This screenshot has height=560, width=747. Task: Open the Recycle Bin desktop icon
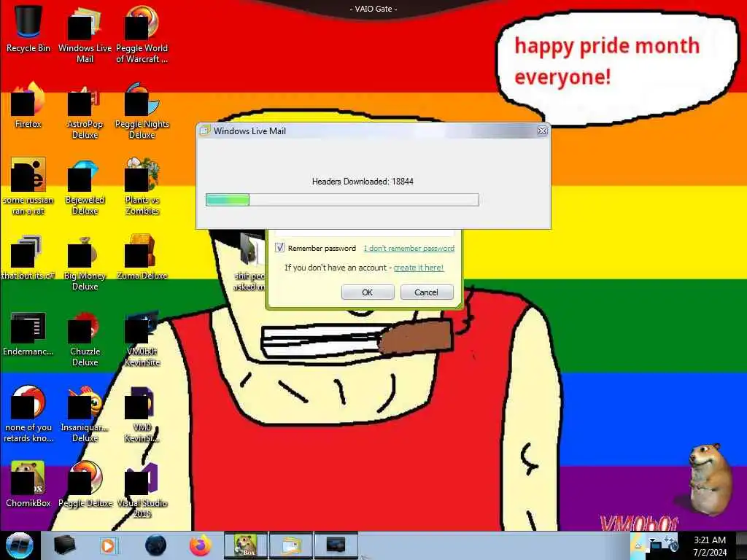click(x=28, y=29)
